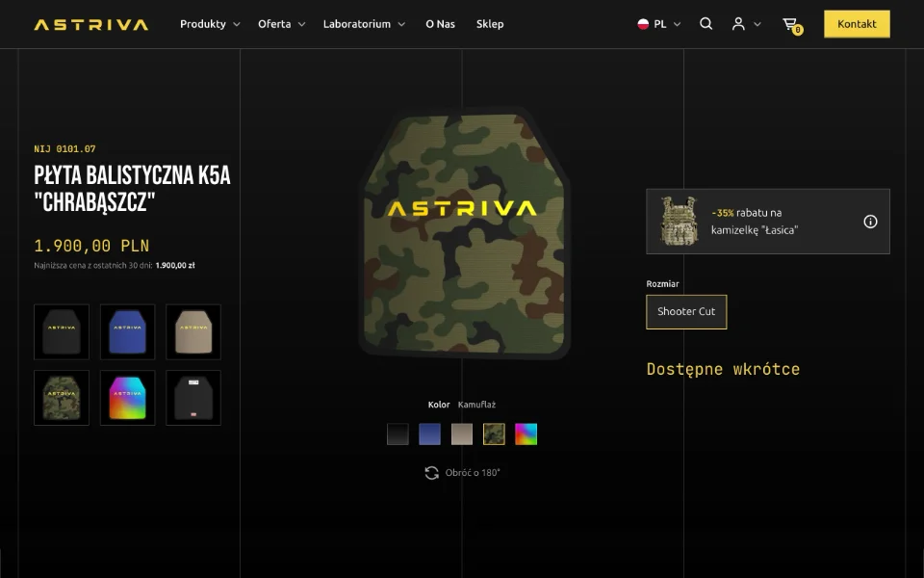Screen dimensions: 924x578
Task: Click the Kontakt button
Action: (x=857, y=24)
